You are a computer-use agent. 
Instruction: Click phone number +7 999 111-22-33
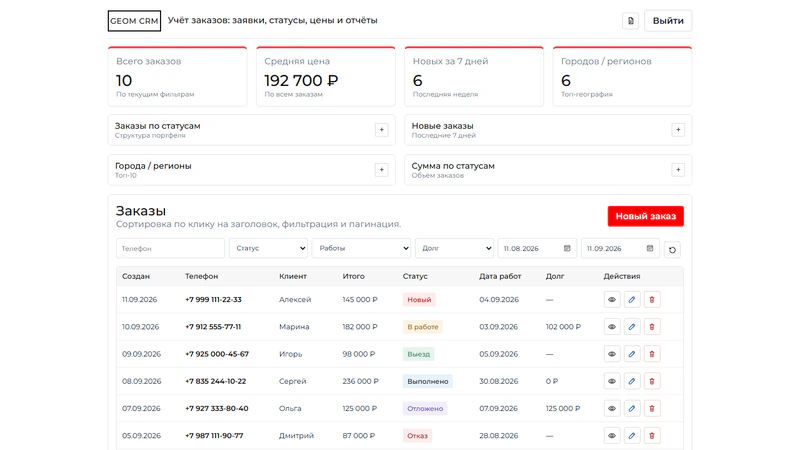[x=213, y=299]
